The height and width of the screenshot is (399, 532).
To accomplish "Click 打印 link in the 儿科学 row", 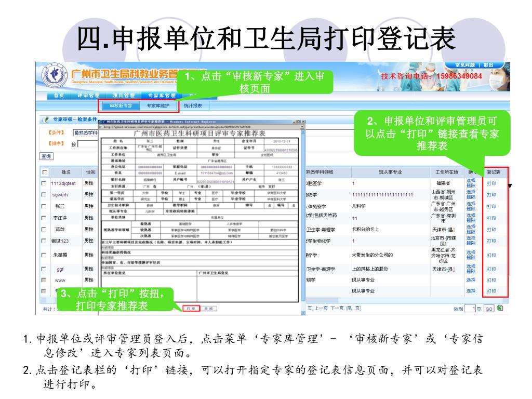I will [x=491, y=206].
